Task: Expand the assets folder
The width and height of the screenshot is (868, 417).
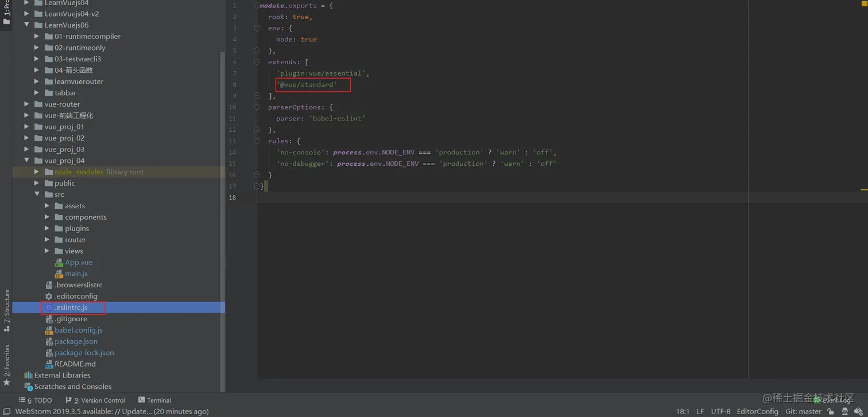Action: tap(48, 206)
